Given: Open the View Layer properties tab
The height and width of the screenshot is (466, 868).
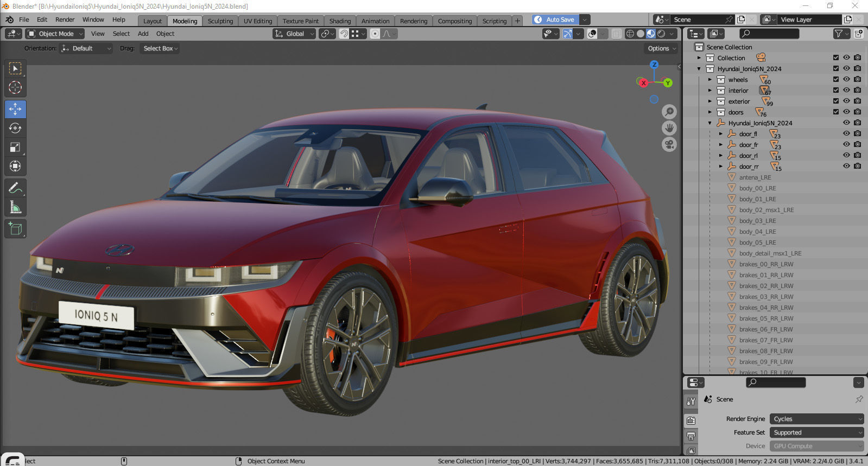Looking at the screenshot, I should (x=691, y=450).
